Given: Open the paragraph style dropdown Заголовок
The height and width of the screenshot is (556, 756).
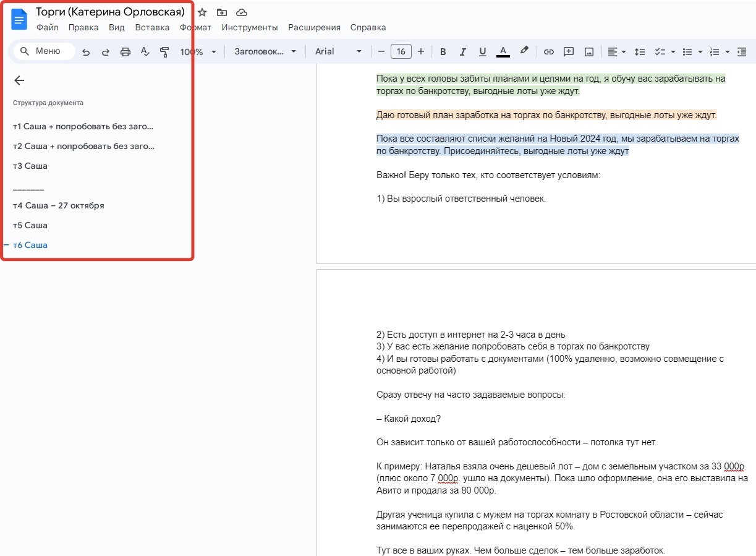Looking at the screenshot, I should (265, 51).
